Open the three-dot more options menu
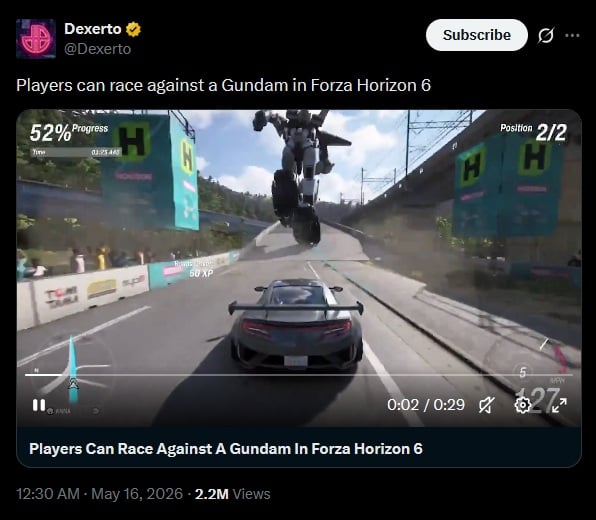The height and width of the screenshot is (520, 596). point(572,35)
